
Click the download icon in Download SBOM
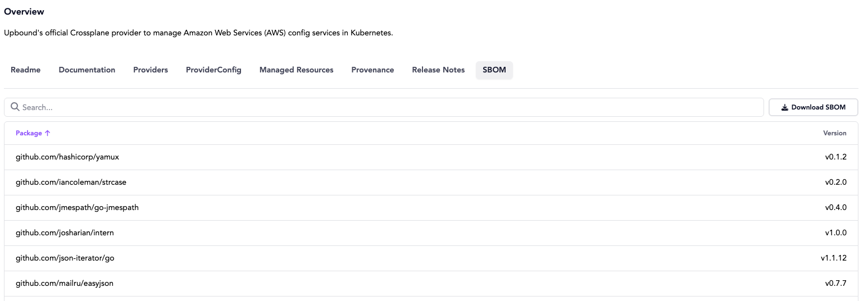(785, 107)
